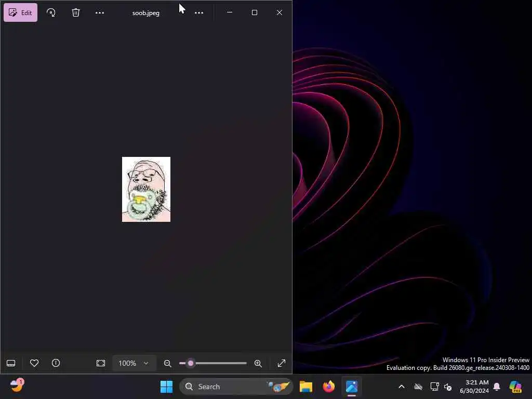The image size is (532, 399).
Task: Close the Photos window
Action: point(279,12)
